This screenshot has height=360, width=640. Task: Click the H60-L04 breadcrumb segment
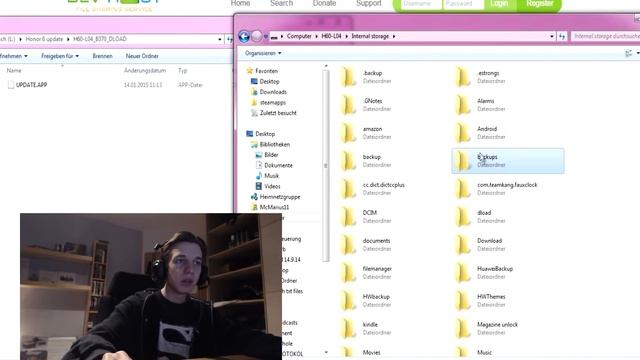click(331, 36)
